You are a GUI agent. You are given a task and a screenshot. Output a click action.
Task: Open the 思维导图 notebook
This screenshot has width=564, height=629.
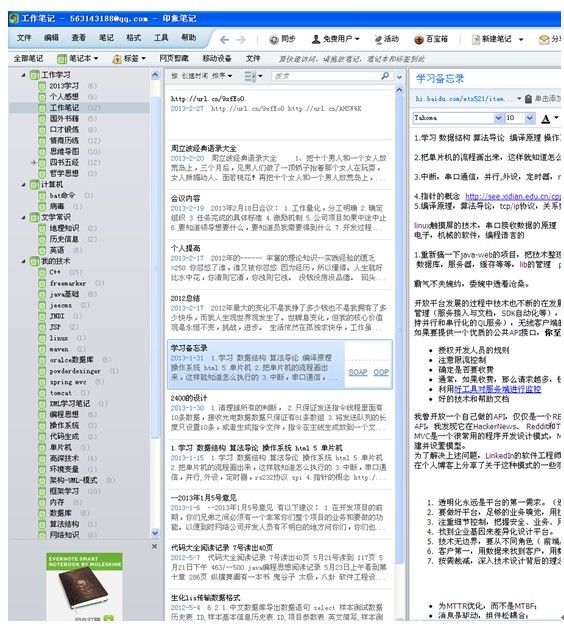[x=64, y=151]
